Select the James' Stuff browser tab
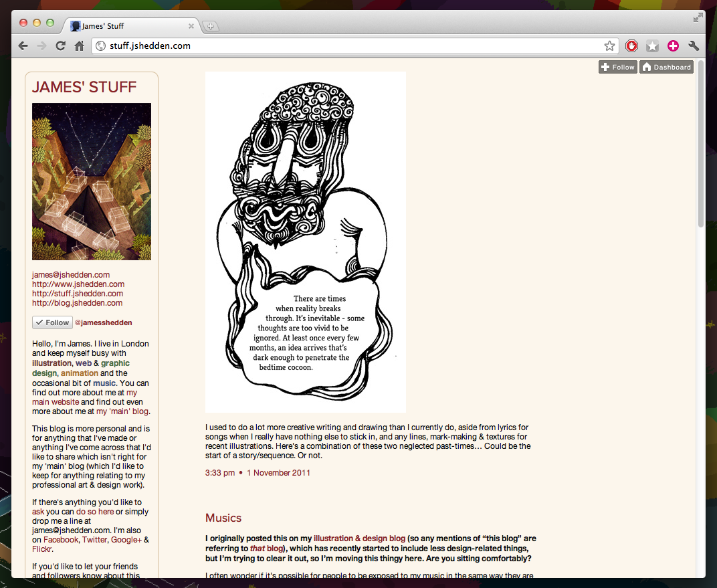This screenshot has height=588, width=717. (x=132, y=26)
